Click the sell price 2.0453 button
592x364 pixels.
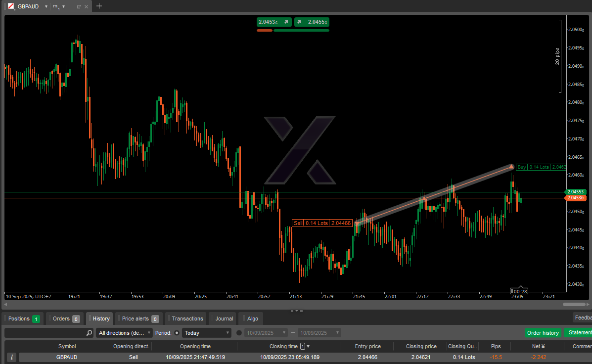coord(273,22)
